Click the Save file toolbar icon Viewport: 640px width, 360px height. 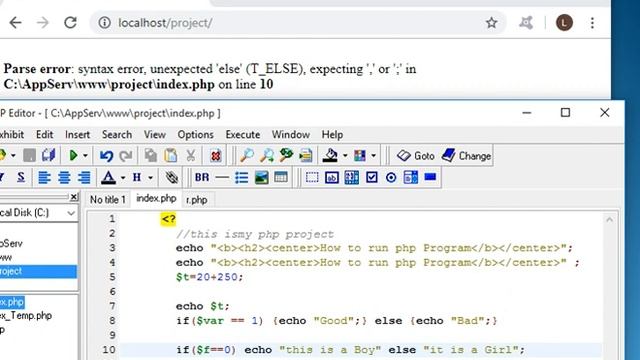(29, 156)
